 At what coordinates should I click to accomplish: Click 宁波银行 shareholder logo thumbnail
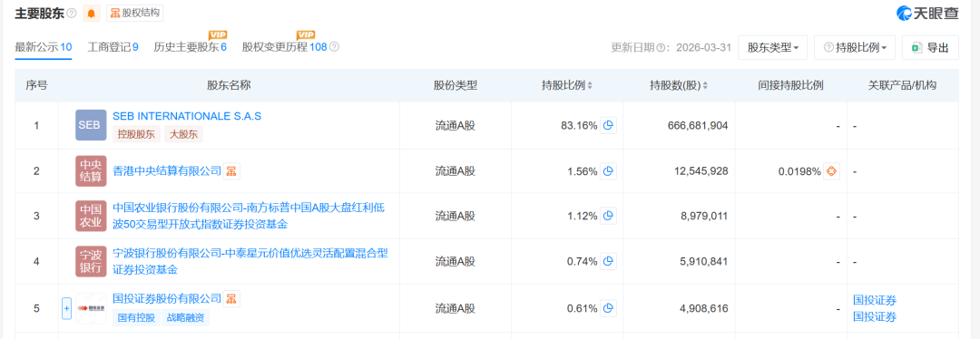click(91, 262)
